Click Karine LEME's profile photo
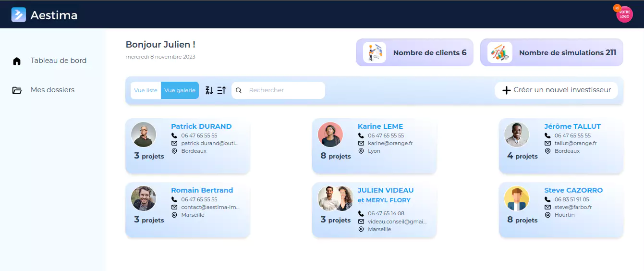644x271 pixels. point(330,135)
